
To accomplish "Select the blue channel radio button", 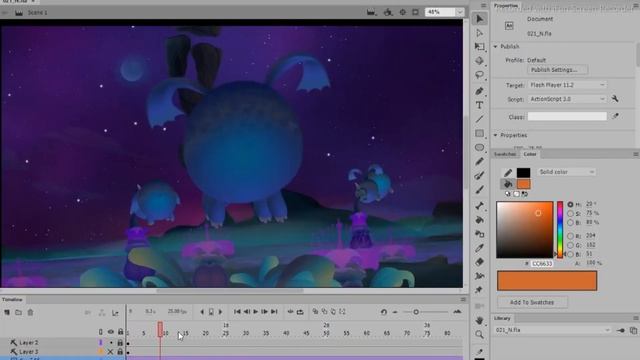I will click(570, 254).
